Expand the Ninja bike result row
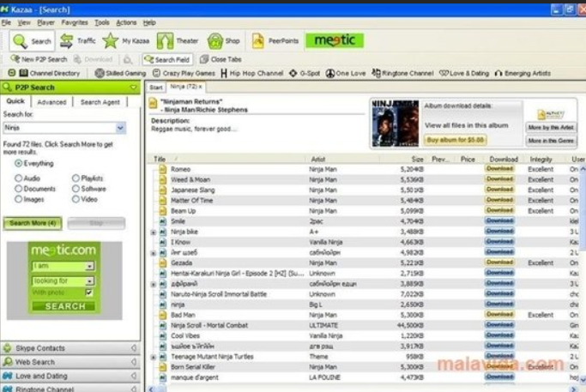Screen dimensions: 586x392 pyautogui.click(x=154, y=232)
